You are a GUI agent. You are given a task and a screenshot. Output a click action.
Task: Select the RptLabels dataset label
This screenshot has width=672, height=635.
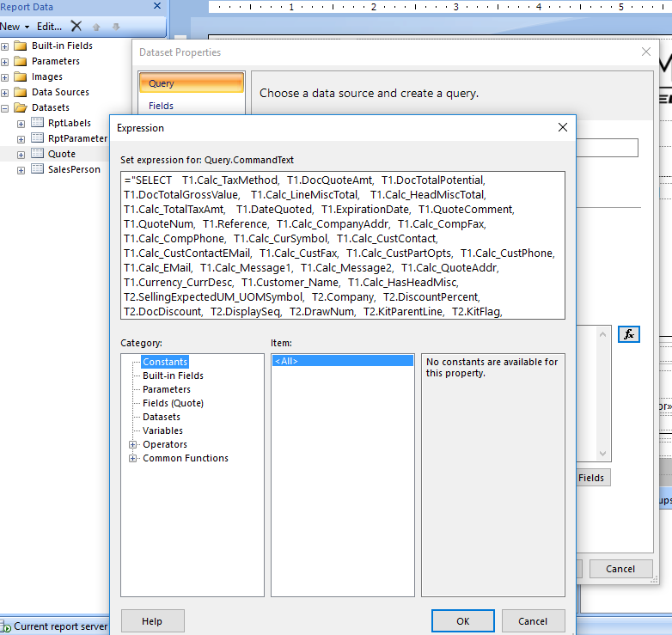click(x=70, y=123)
